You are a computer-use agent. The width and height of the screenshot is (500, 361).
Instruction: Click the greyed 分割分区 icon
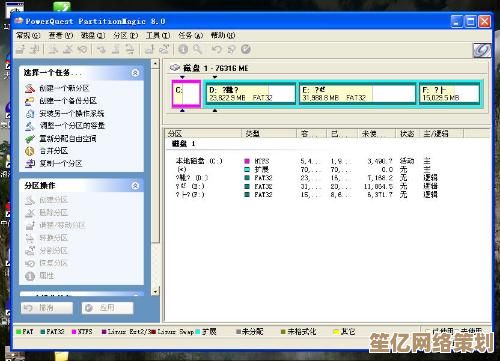[30, 250]
